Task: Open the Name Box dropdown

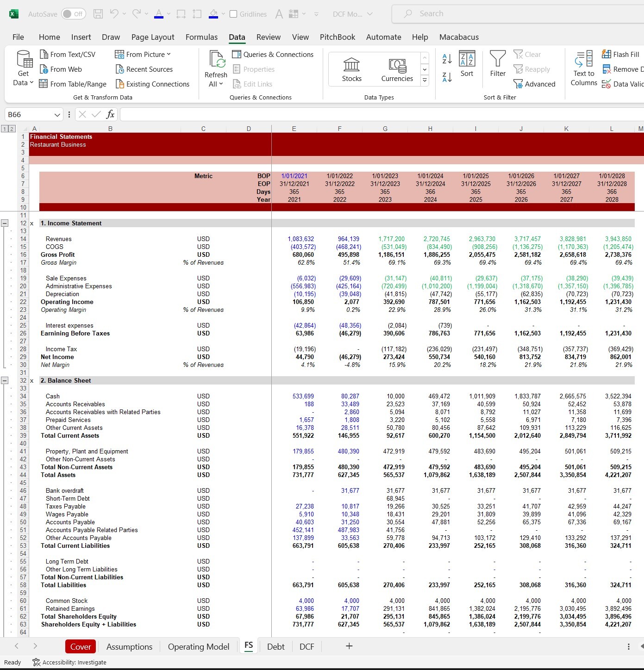Action: 58,114
